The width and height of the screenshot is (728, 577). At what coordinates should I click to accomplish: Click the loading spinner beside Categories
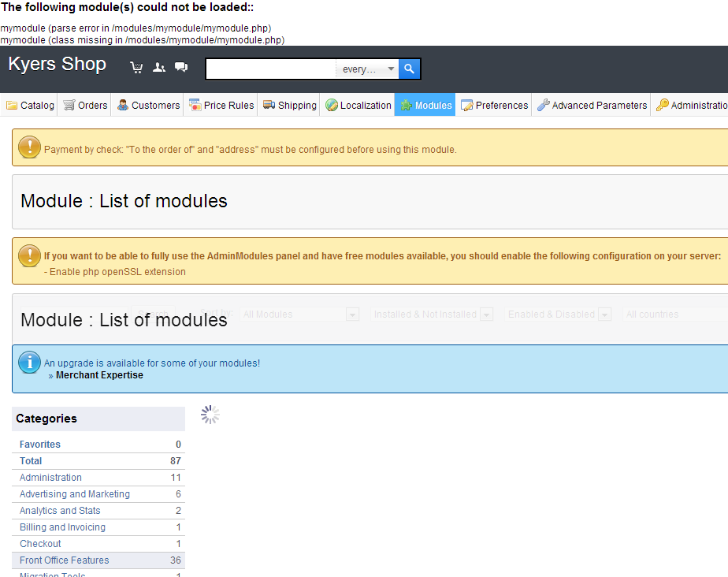[210, 415]
